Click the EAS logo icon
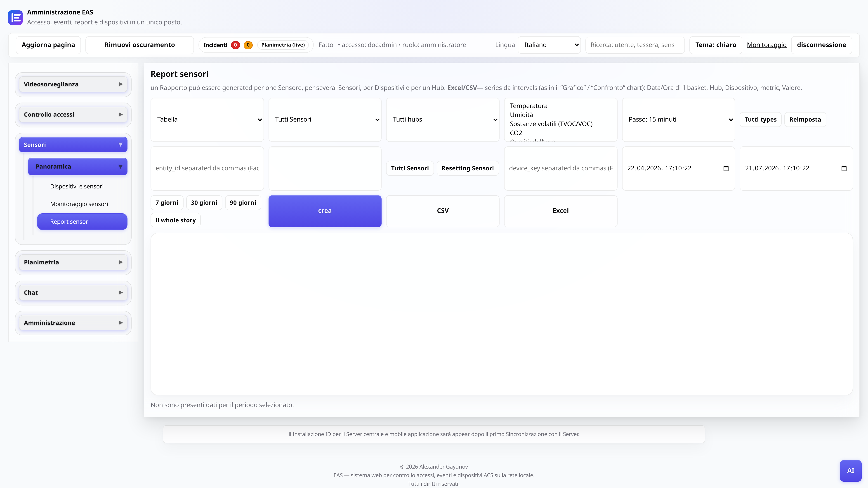 point(15,18)
